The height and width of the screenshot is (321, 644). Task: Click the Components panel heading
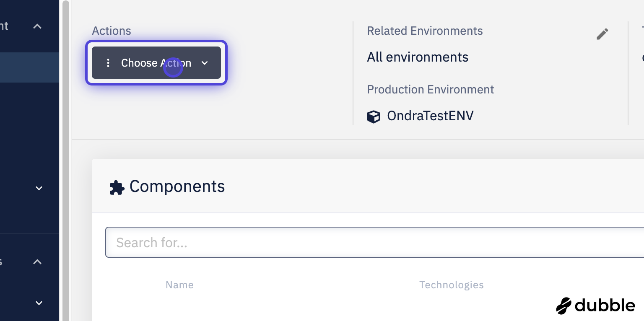[177, 186]
